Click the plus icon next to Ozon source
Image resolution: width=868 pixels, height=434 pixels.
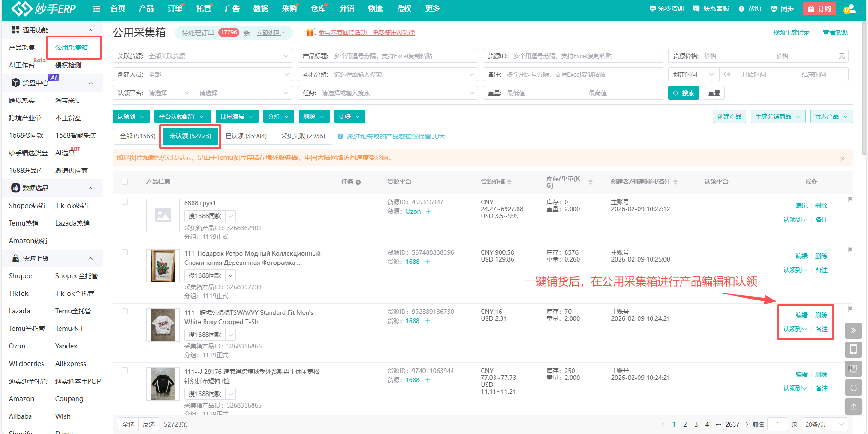pyautogui.click(x=428, y=212)
